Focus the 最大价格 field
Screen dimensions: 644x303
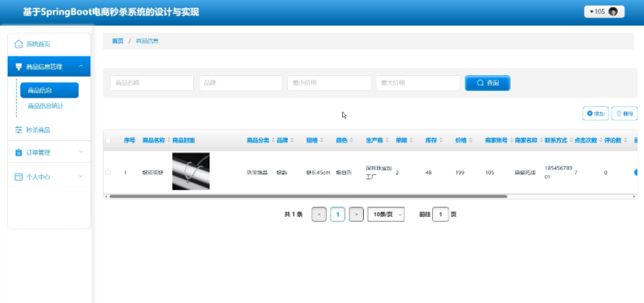point(417,83)
